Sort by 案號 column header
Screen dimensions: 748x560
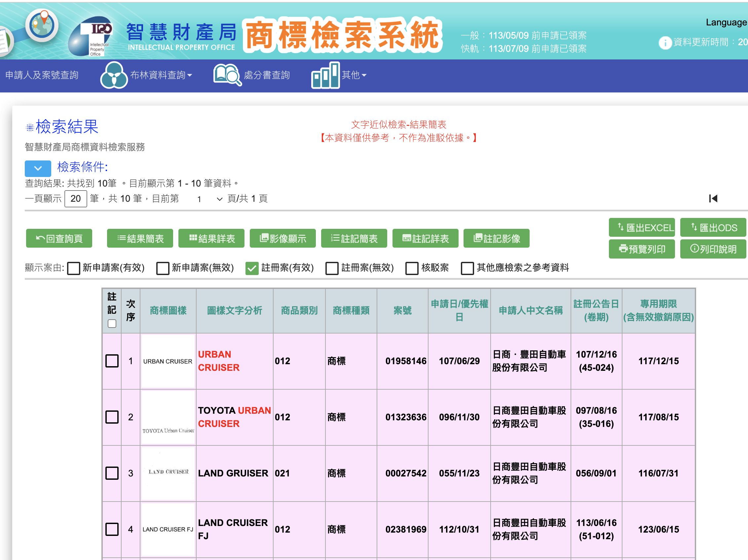(402, 311)
